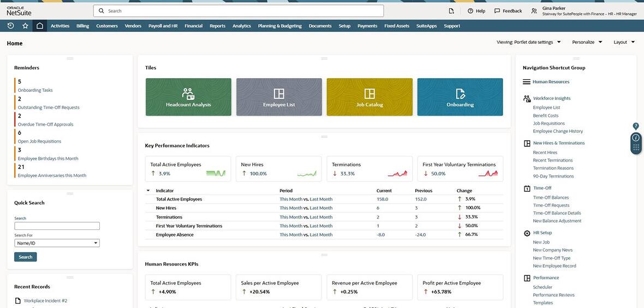This screenshot has height=308, width=644.
Task: Open the Feedback chat icon
Action: pyautogui.click(x=508, y=11)
